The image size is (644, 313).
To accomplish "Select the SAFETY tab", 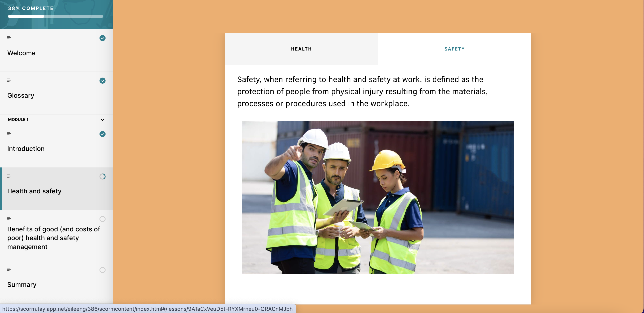I will pyautogui.click(x=454, y=49).
